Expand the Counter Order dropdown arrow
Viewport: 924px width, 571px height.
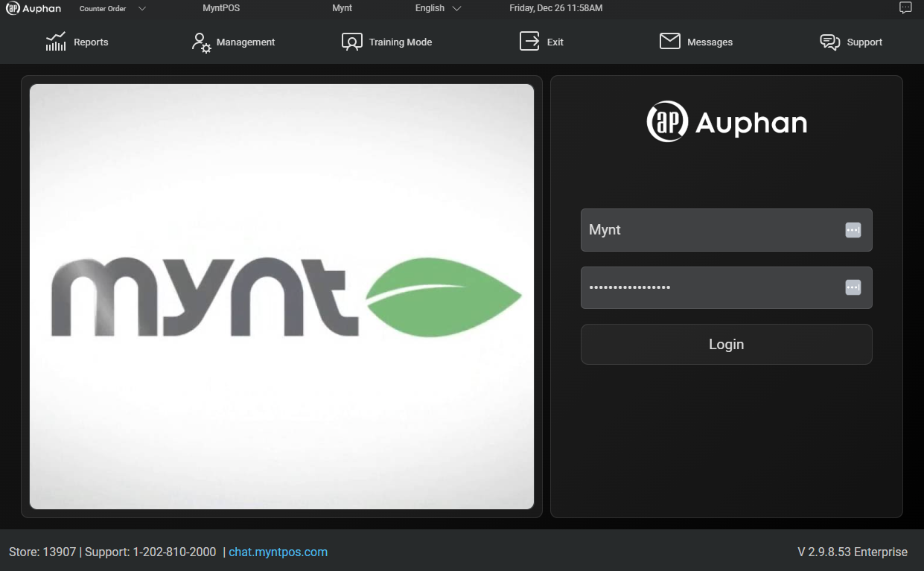click(x=142, y=8)
